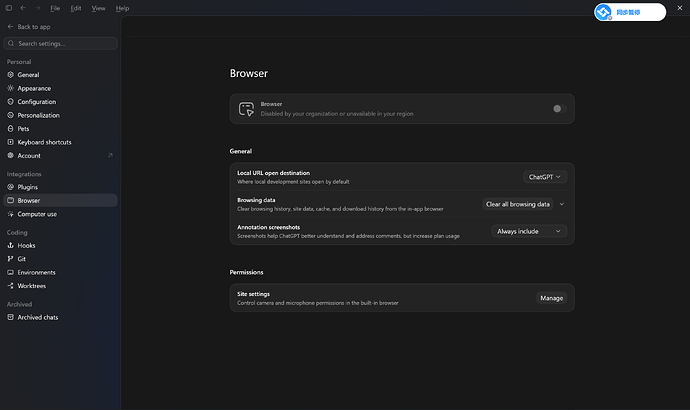
Task: Select Plugins under Integrations
Action: 60,187
